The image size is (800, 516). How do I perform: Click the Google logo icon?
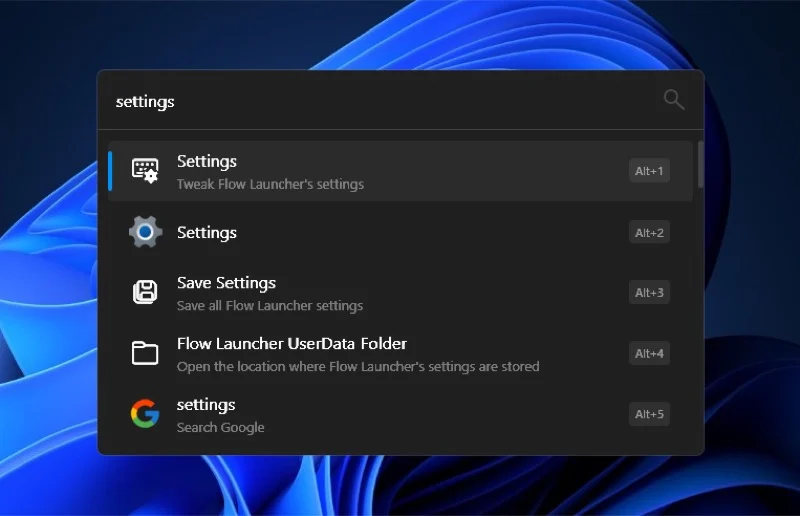(x=145, y=413)
